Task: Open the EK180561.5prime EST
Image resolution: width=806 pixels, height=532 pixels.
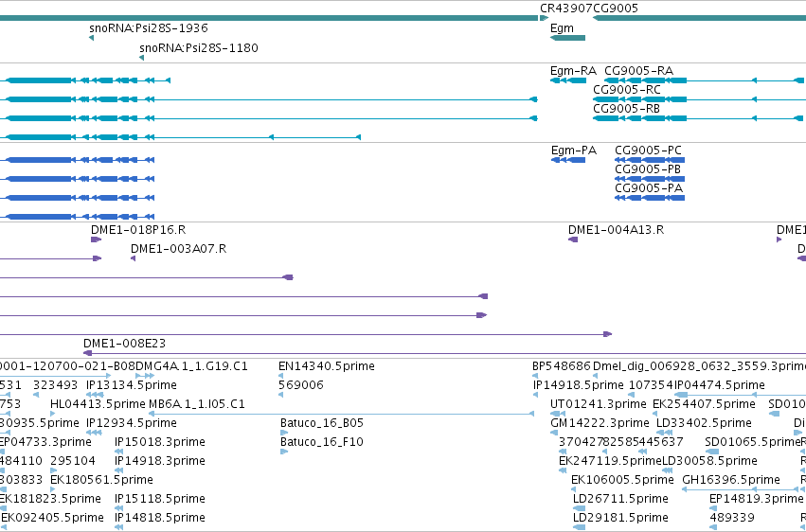Action: click(x=52, y=489)
